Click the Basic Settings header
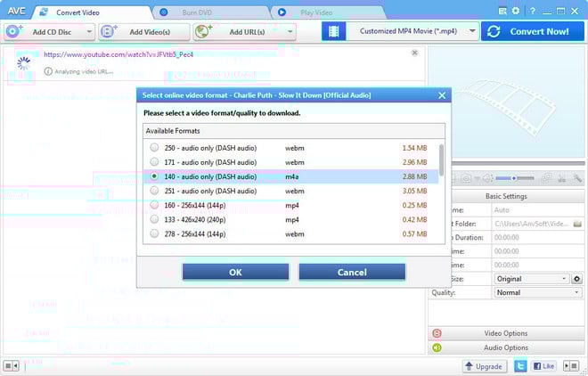This screenshot has width=588, height=376. click(x=506, y=196)
